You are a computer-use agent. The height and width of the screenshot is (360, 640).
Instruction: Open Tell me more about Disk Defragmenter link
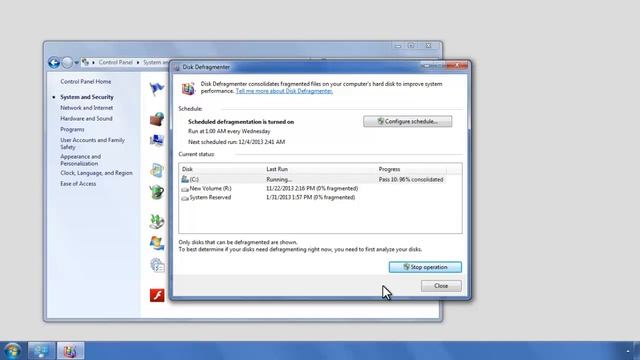coord(284,91)
